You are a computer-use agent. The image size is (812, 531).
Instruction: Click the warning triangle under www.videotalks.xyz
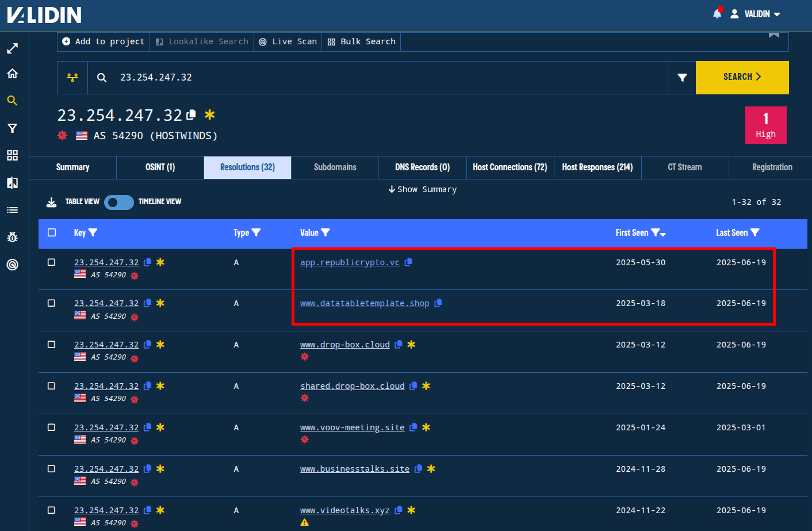[x=305, y=522]
